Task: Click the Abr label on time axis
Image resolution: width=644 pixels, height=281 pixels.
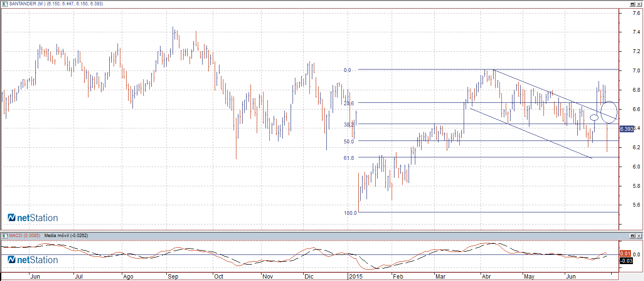Action: coord(487,277)
